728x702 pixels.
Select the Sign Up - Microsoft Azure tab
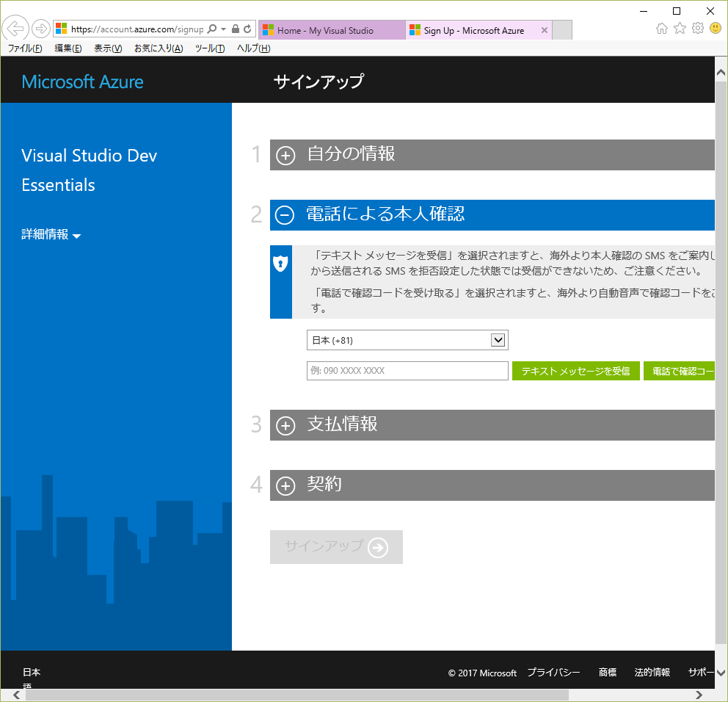coord(479,30)
